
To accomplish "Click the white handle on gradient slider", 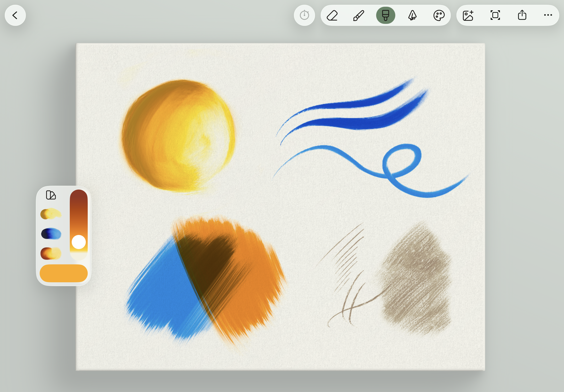I will (79, 242).
